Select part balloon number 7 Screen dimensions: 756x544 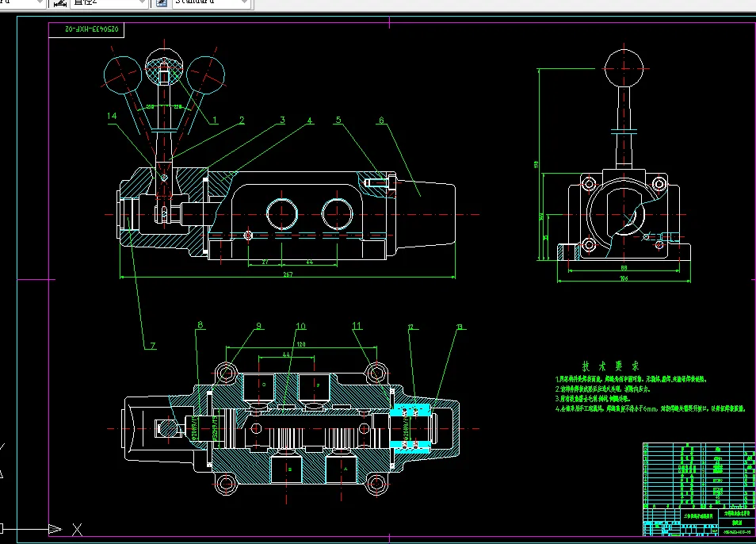[153, 345]
